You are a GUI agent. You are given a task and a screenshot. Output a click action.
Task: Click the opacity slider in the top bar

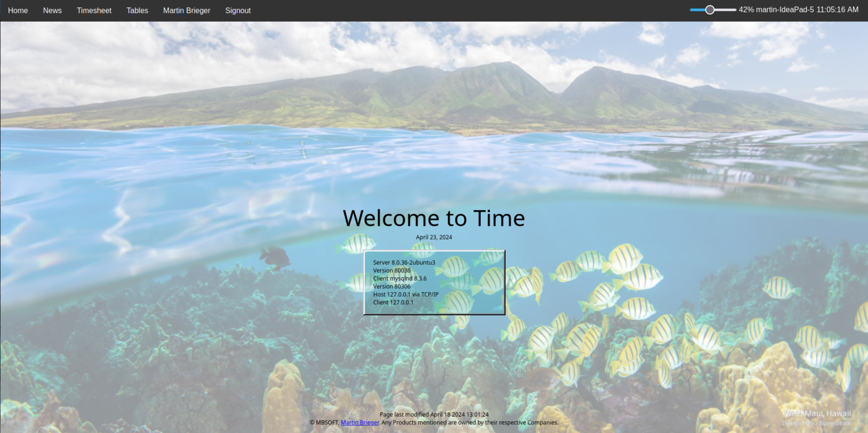point(713,10)
